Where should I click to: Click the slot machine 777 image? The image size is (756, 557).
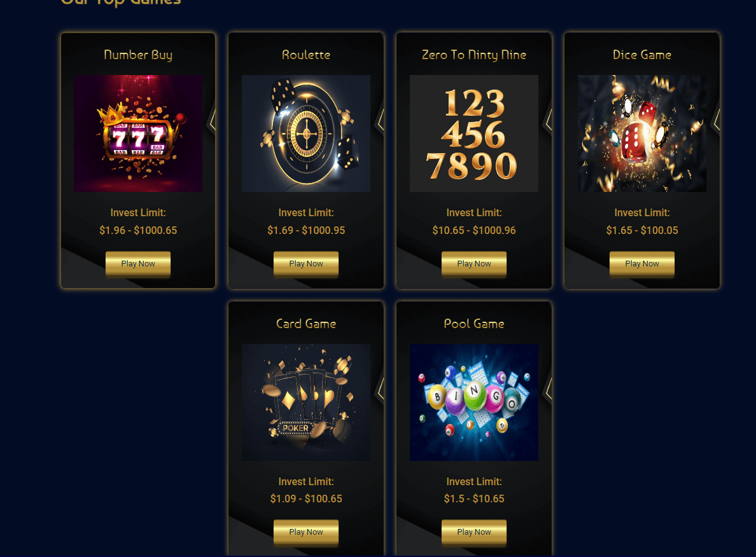[x=138, y=134]
